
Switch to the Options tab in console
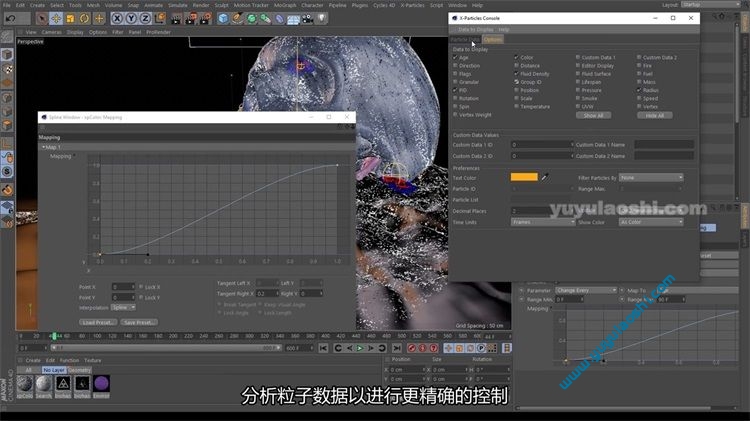[493, 40]
